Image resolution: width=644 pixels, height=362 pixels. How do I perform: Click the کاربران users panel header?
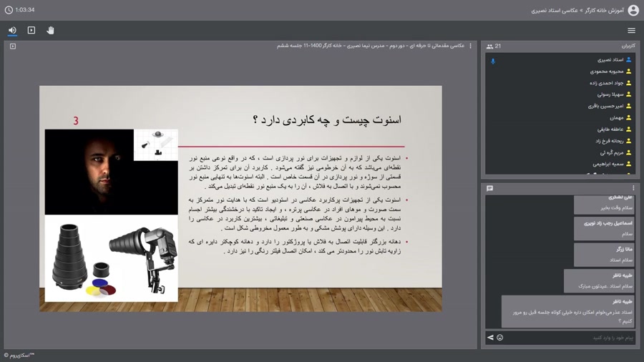coord(628,46)
